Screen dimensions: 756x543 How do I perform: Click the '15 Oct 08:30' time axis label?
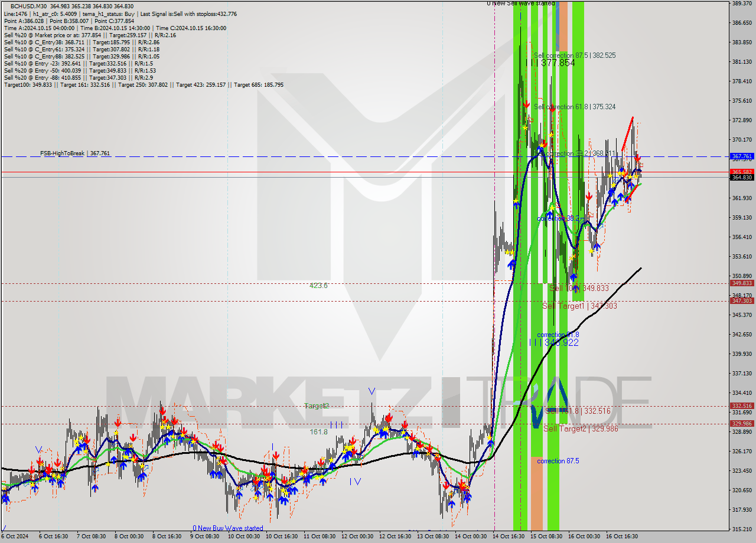546,537
